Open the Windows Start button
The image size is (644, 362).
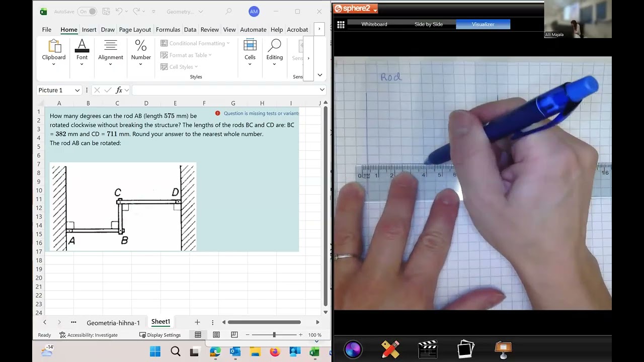pos(155,351)
